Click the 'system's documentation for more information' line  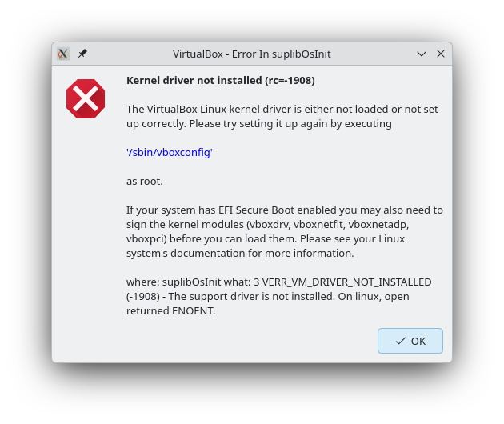pos(240,253)
